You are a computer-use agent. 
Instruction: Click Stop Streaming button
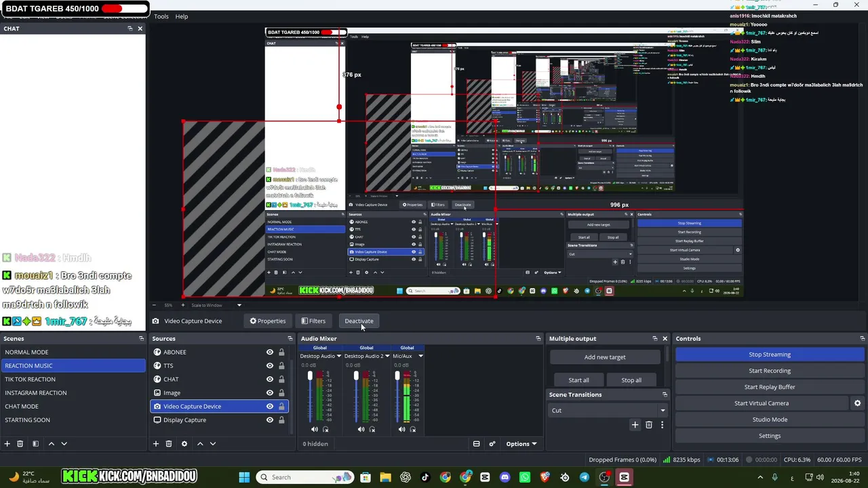coord(770,354)
